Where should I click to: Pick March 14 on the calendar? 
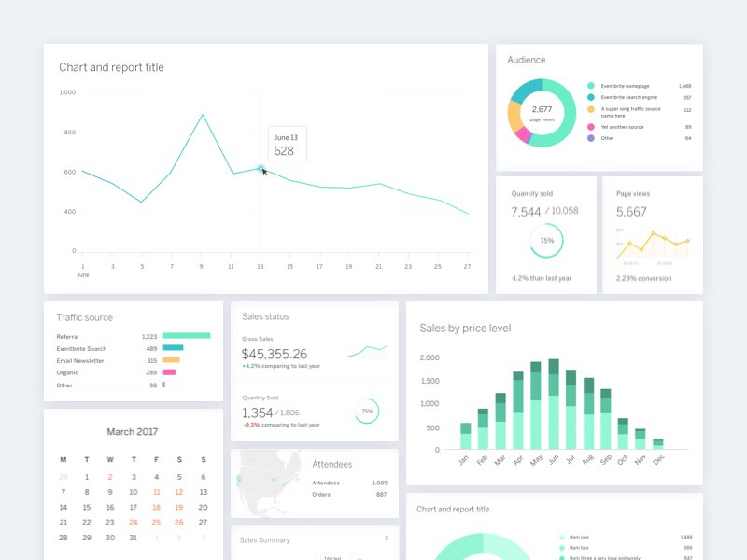click(63, 507)
